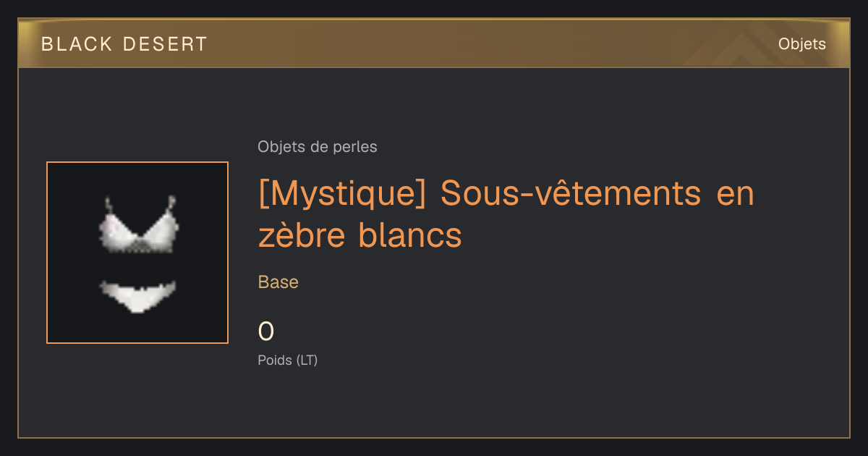
Task: Click the gold header banner bar
Action: coord(434,43)
